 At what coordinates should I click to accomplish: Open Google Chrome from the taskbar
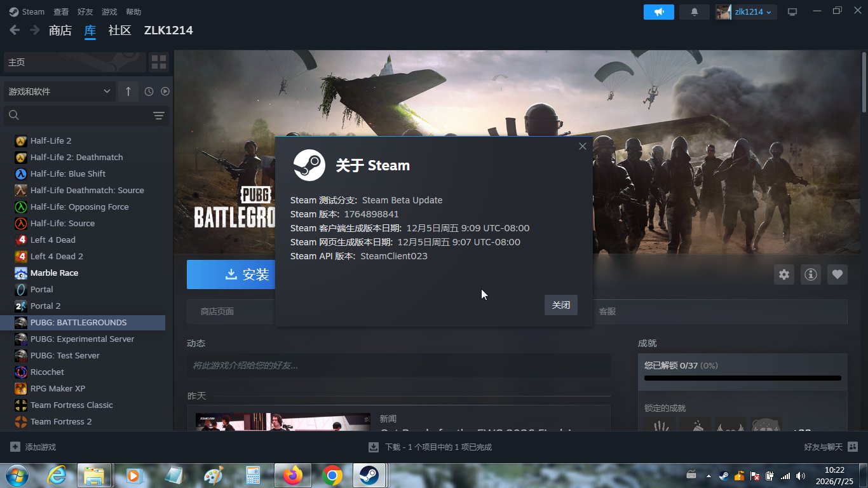[332, 475]
